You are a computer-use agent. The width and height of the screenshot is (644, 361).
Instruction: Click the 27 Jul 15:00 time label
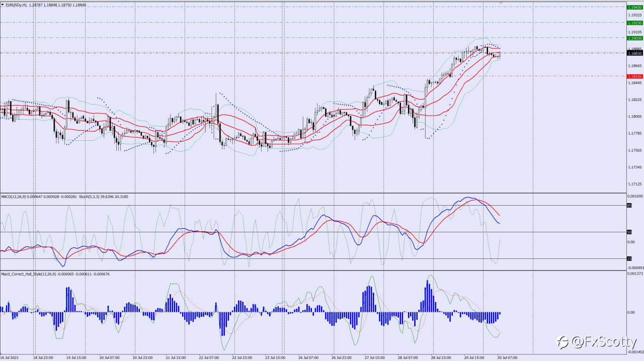tap(374, 358)
